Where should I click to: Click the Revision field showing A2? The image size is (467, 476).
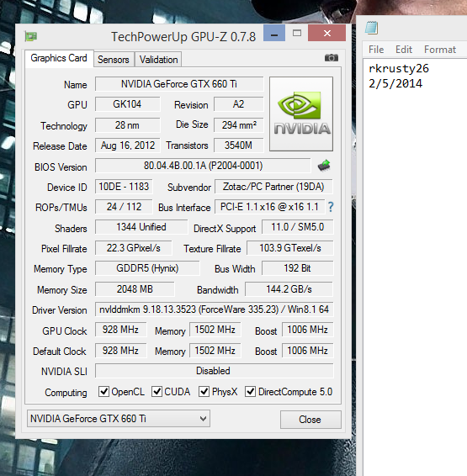238,104
